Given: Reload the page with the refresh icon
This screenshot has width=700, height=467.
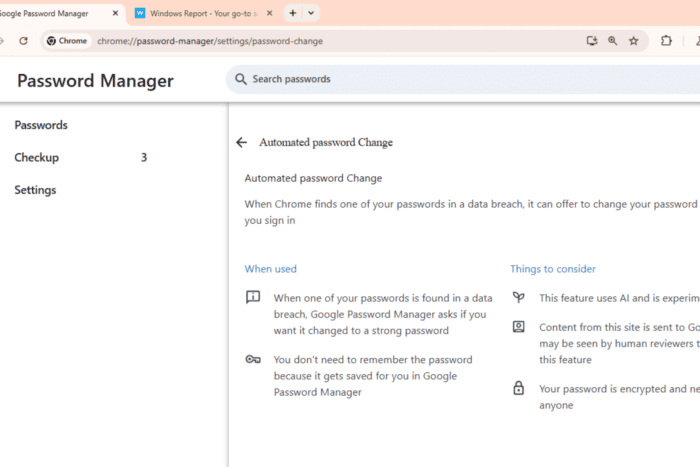Looking at the screenshot, I should pos(23,41).
